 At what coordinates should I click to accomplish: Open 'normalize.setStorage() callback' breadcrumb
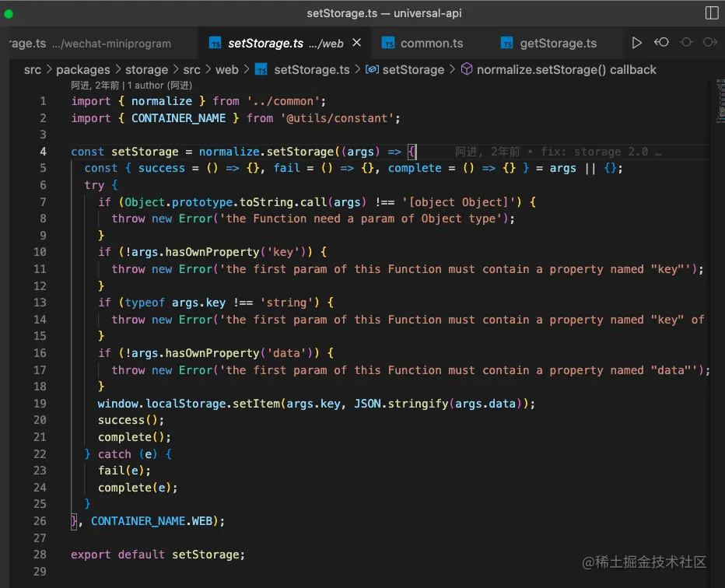point(566,70)
